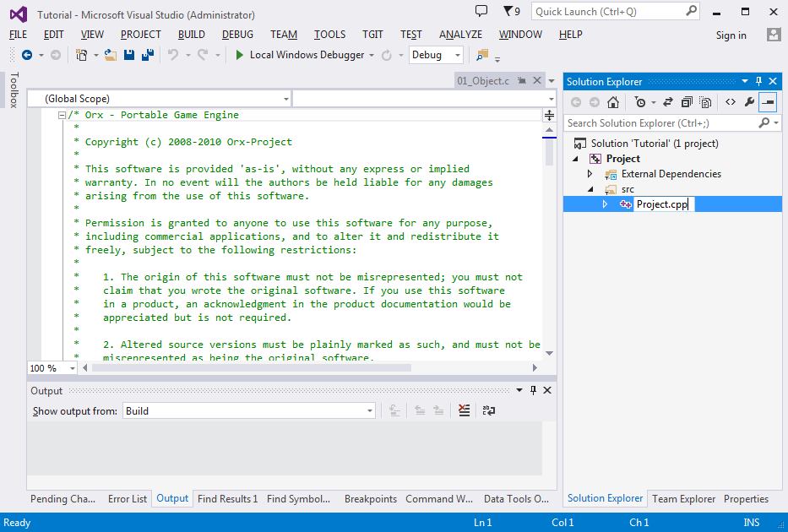Click the Find in Files toolbar icon
788x532 pixels.
coord(482,55)
